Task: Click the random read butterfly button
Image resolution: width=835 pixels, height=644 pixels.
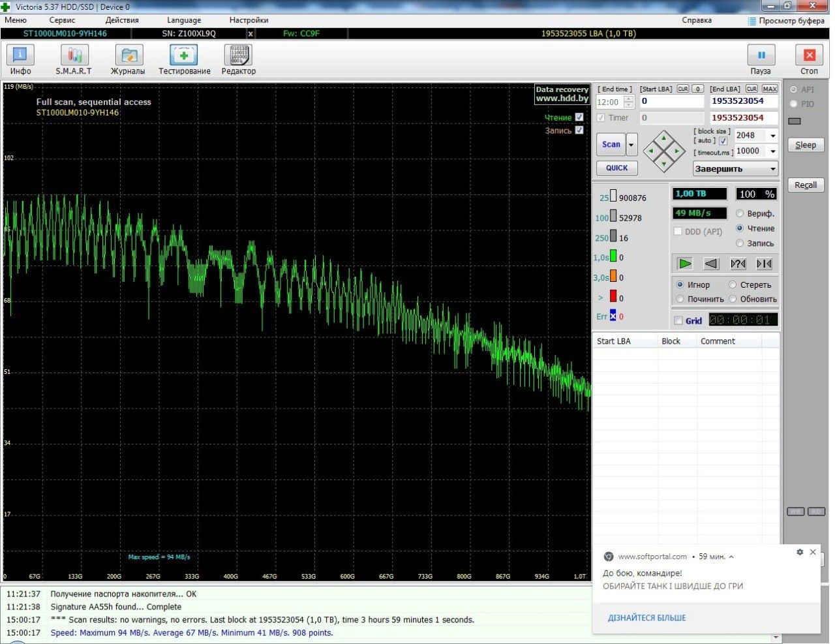Action: click(x=738, y=264)
